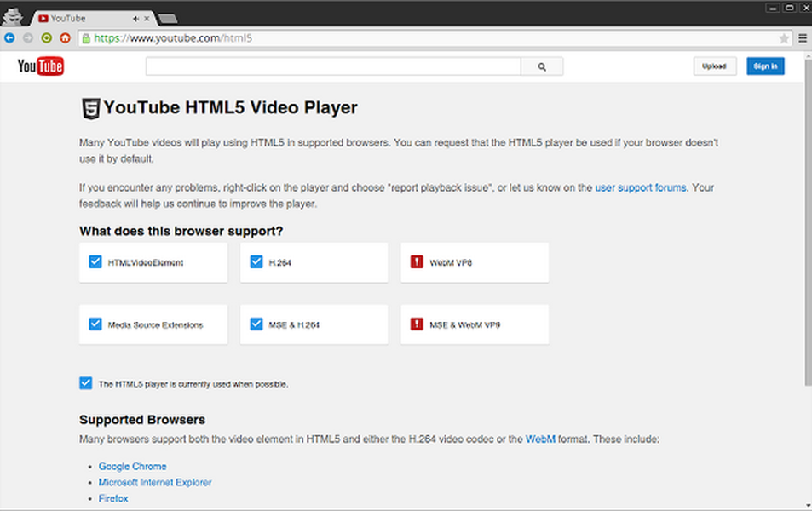
Task: Click the WebM VP8 red warning icon
Action: point(417,262)
